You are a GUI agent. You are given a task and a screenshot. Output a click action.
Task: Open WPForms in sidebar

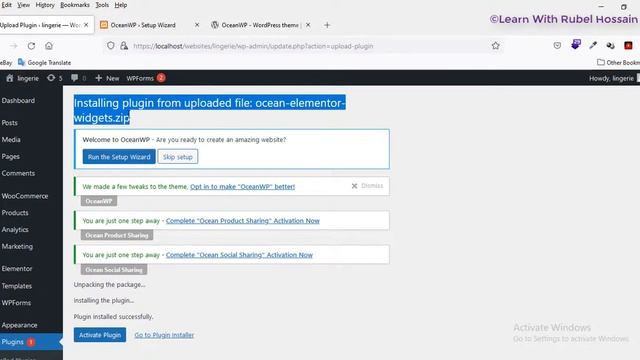16,302
